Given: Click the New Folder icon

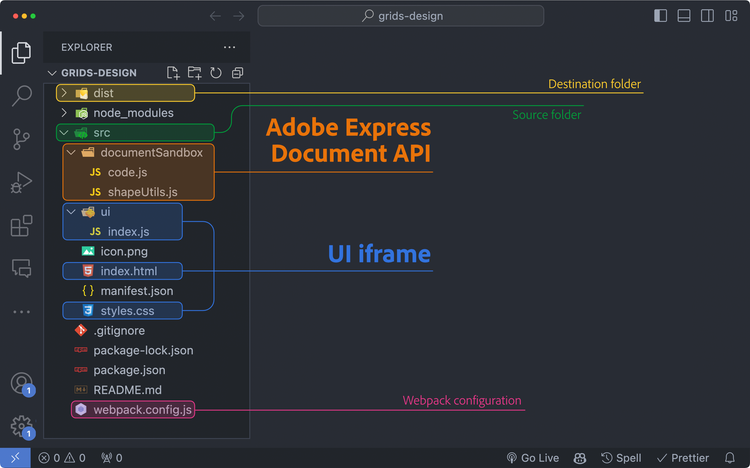Looking at the screenshot, I should click(194, 73).
